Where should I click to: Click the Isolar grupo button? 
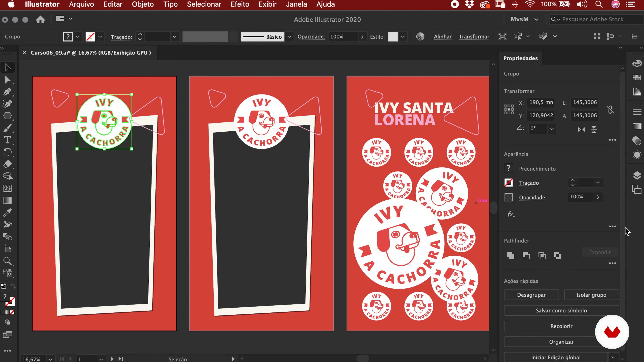[x=591, y=295]
